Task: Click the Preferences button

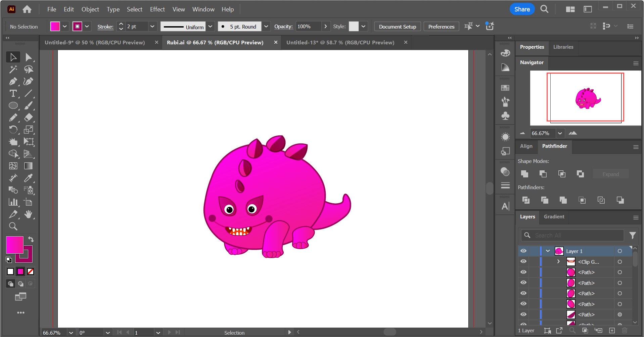Action: [x=441, y=27]
